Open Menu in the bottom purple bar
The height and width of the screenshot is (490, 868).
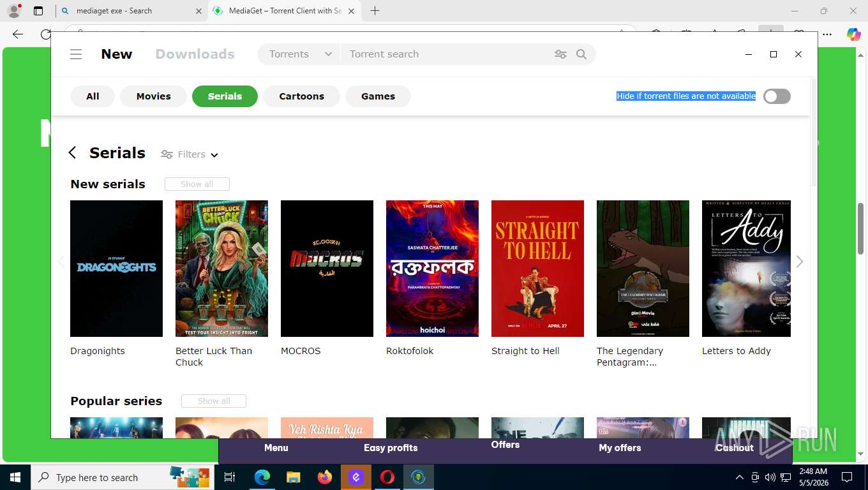[276, 448]
